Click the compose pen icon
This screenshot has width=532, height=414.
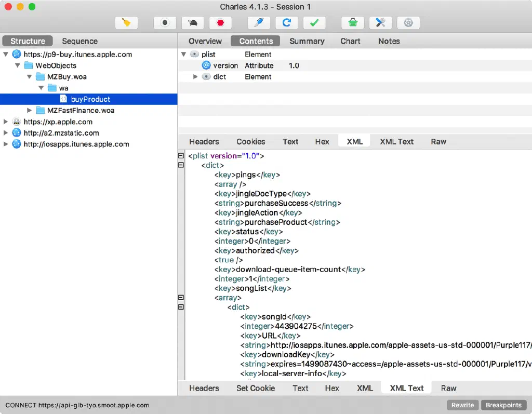pos(259,23)
